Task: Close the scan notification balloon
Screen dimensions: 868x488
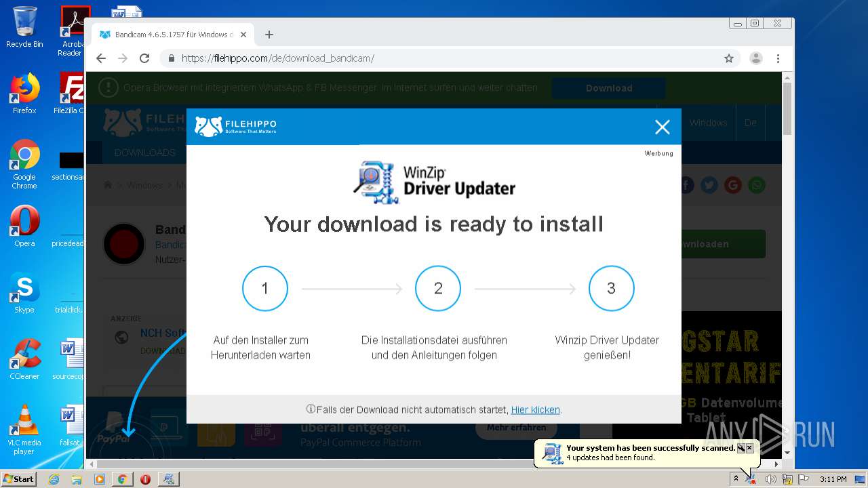Action: click(749, 448)
